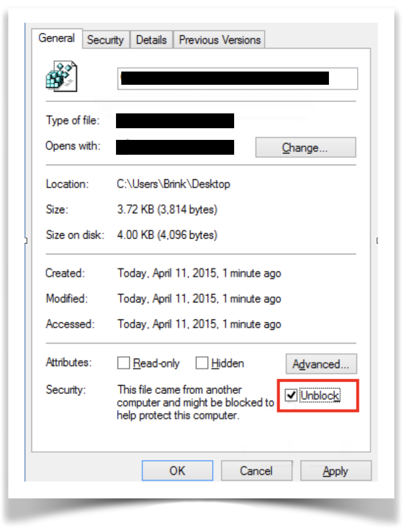Click the Change... button
410x532 pixels.
tap(306, 148)
